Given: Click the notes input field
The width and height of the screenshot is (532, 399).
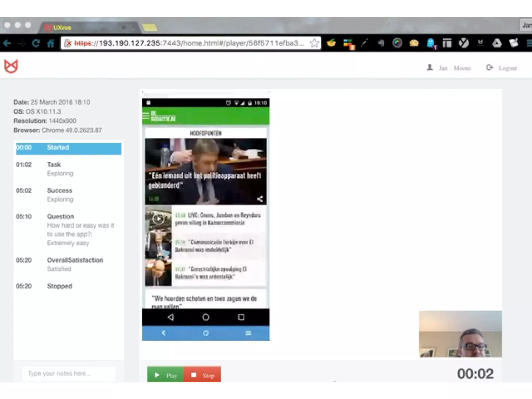Looking at the screenshot, I should click(x=69, y=374).
